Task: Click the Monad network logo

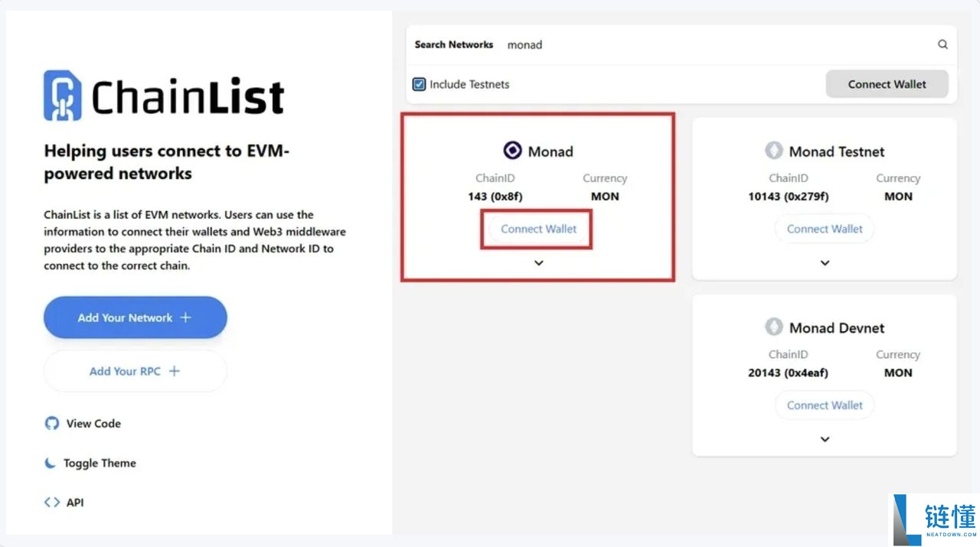Action: [512, 150]
